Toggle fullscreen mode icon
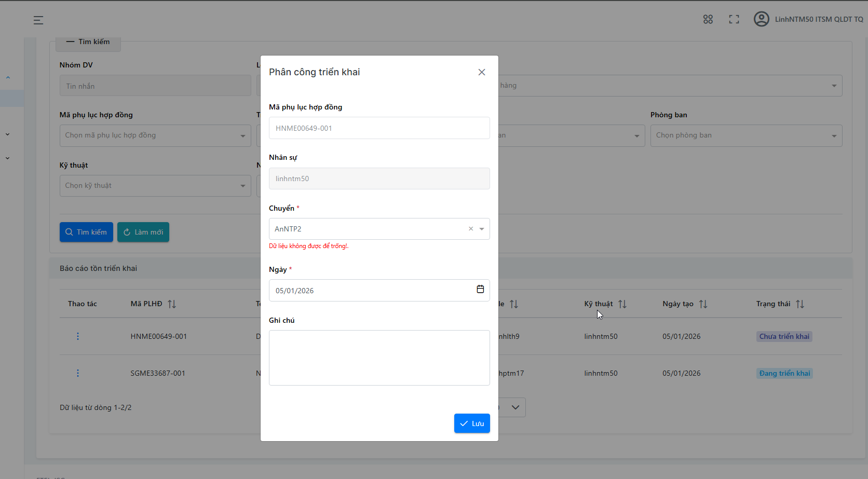 pyautogui.click(x=734, y=19)
